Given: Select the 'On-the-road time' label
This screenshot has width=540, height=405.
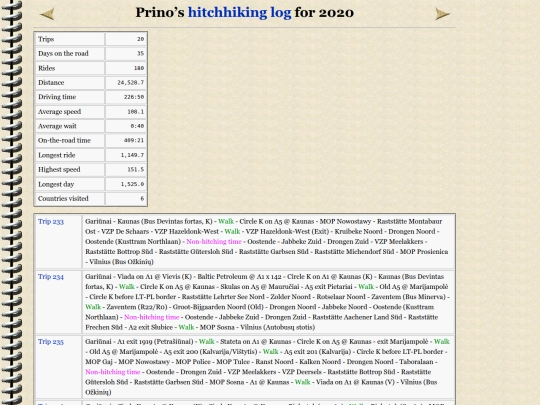Looking at the screenshot, I should click(x=64, y=141).
